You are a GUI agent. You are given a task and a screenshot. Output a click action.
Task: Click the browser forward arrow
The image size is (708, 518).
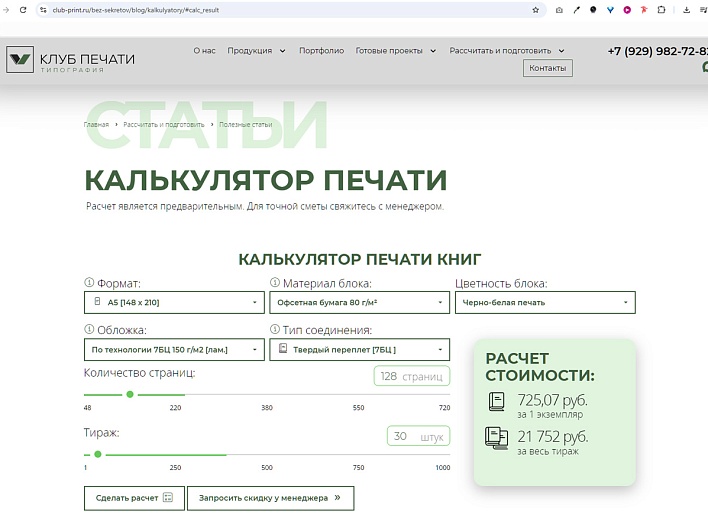6,9
